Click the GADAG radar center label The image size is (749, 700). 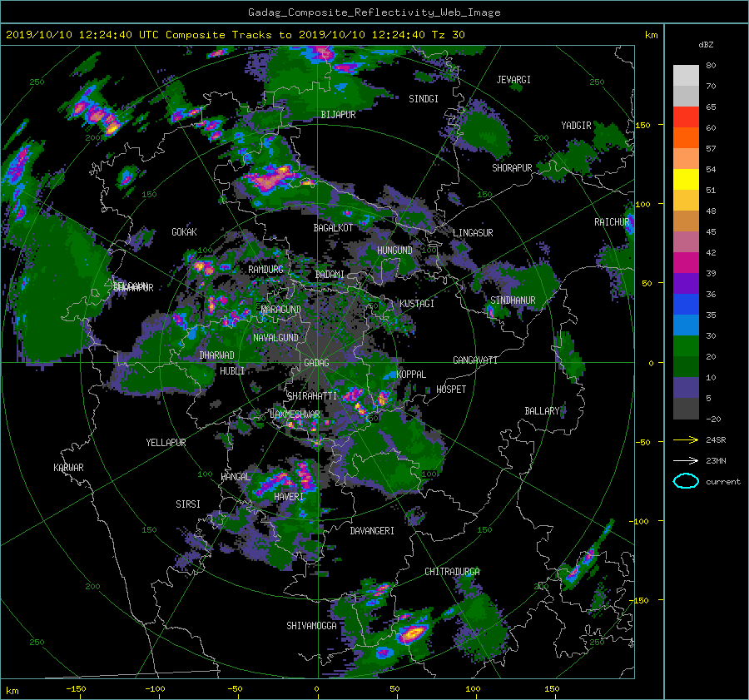click(316, 363)
